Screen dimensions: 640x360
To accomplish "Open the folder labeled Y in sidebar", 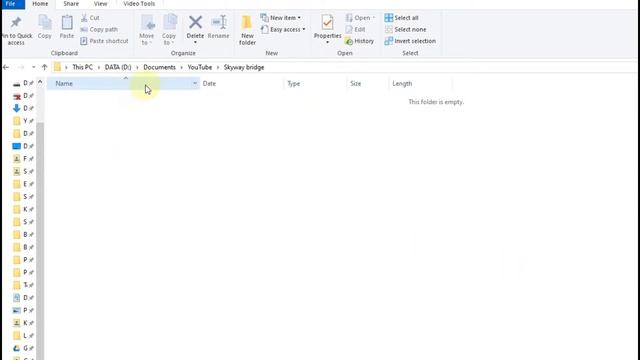I will (23, 121).
